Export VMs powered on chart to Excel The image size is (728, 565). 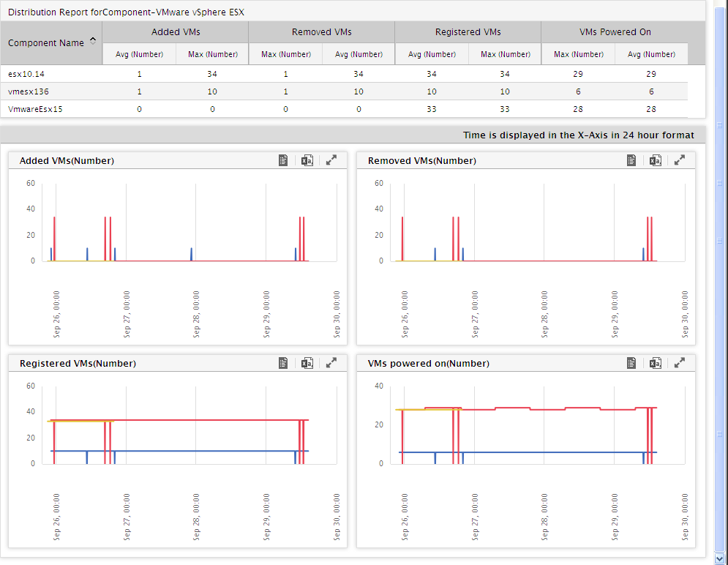[655, 363]
